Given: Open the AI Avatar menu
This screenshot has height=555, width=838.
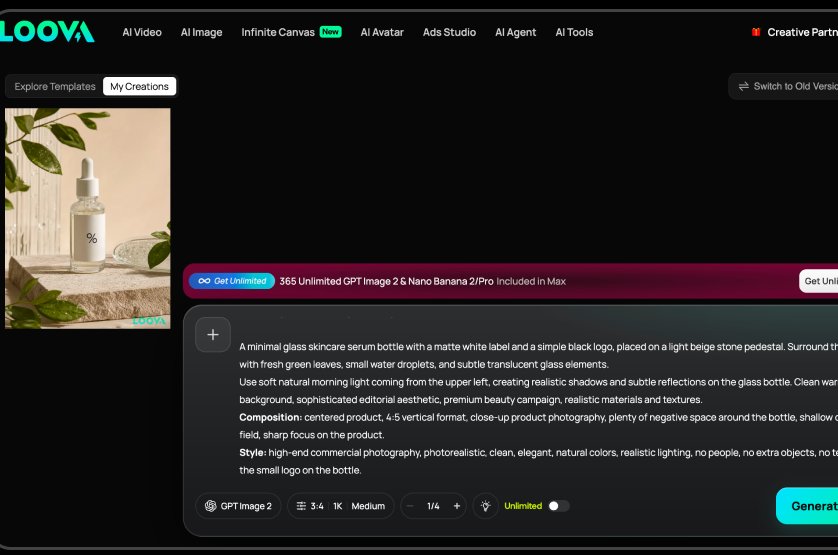Looking at the screenshot, I should click(382, 32).
